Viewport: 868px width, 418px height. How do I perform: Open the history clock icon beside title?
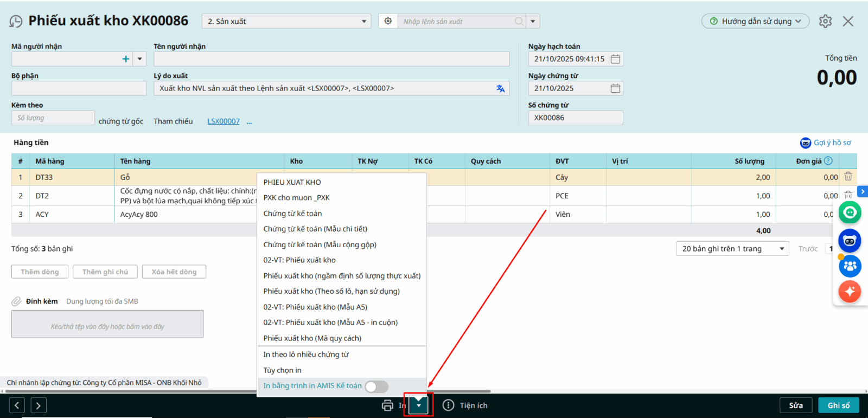pos(16,21)
